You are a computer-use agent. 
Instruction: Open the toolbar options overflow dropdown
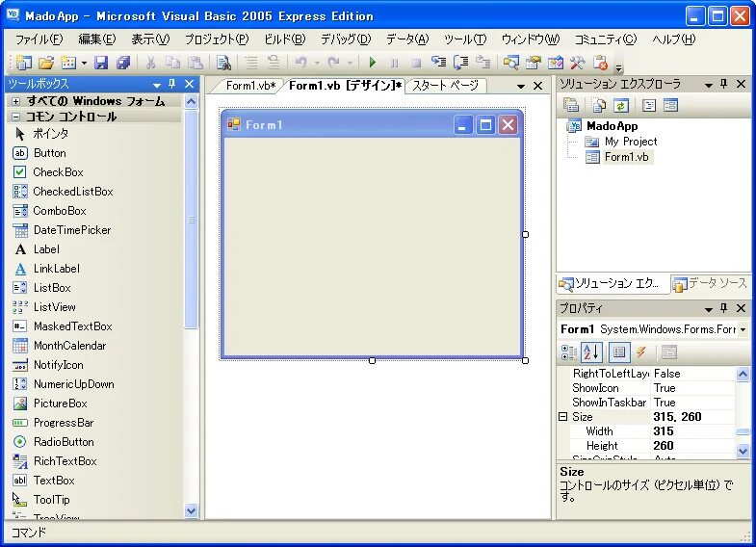(619, 67)
